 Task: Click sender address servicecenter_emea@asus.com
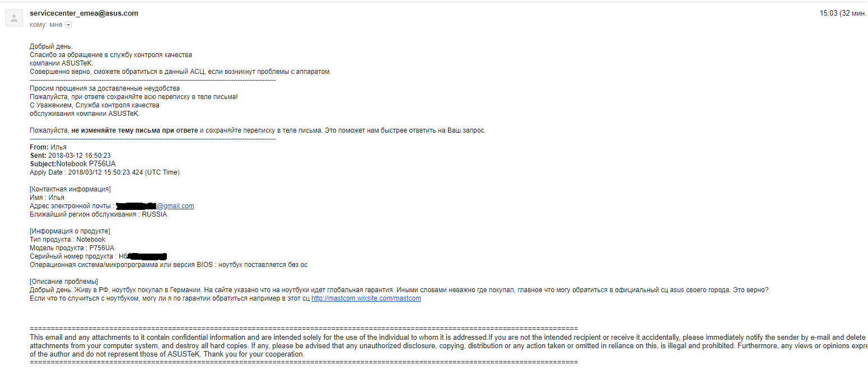pos(84,13)
